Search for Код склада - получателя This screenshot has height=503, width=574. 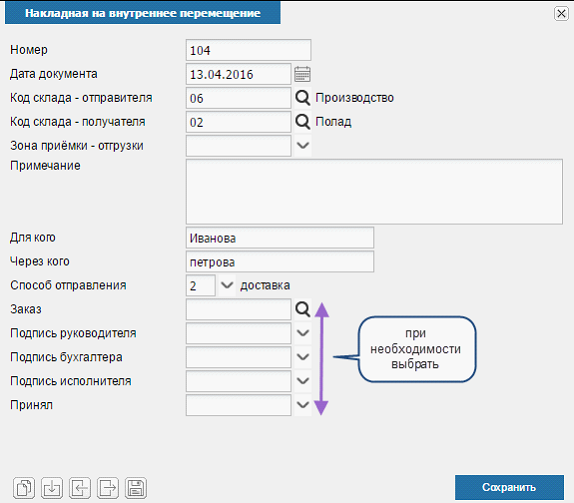tap(303, 122)
